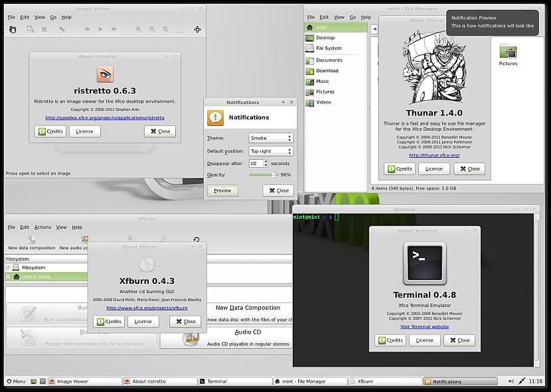Click the Disappear after value field
This screenshot has height=392, width=551.
point(256,163)
